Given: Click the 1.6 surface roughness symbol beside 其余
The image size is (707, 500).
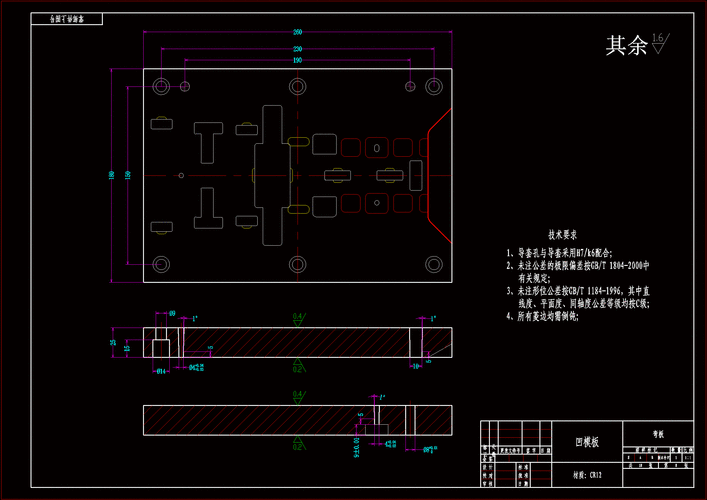Looking at the screenshot, I should click(659, 42).
